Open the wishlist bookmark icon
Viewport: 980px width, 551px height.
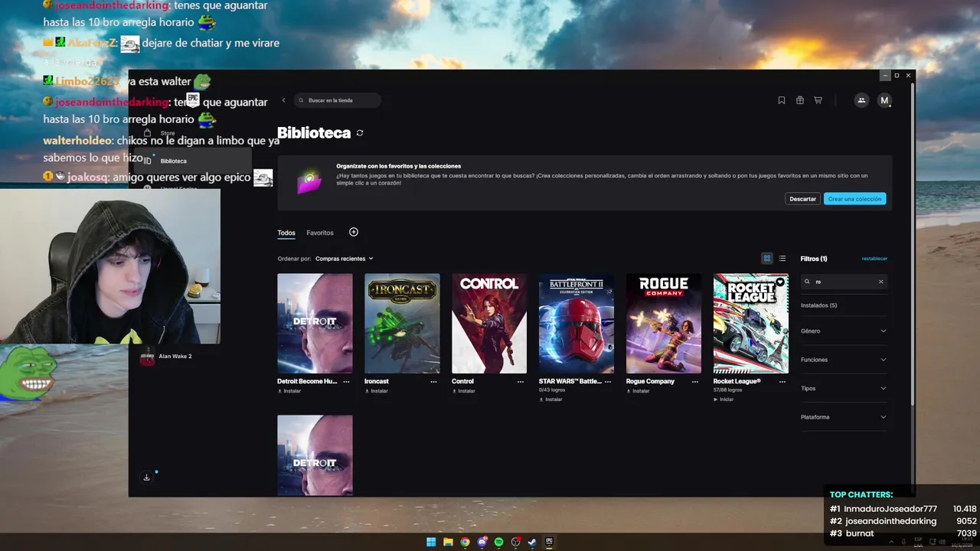coord(782,100)
